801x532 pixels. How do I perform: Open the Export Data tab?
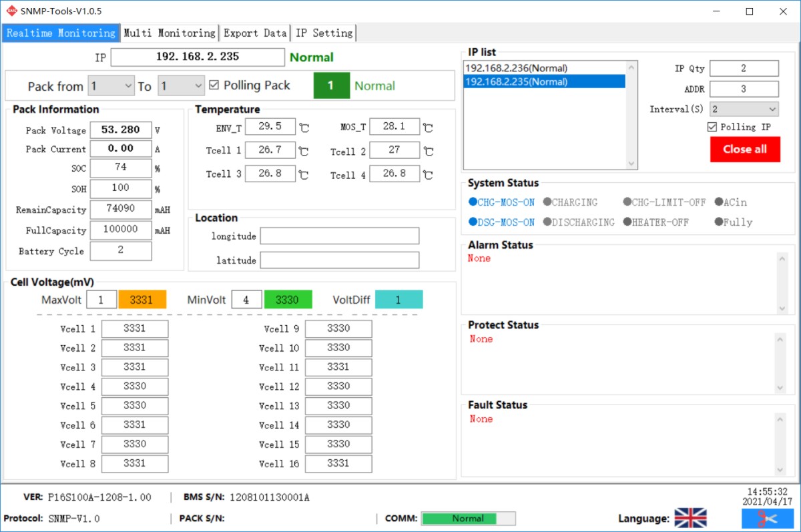(255, 33)
